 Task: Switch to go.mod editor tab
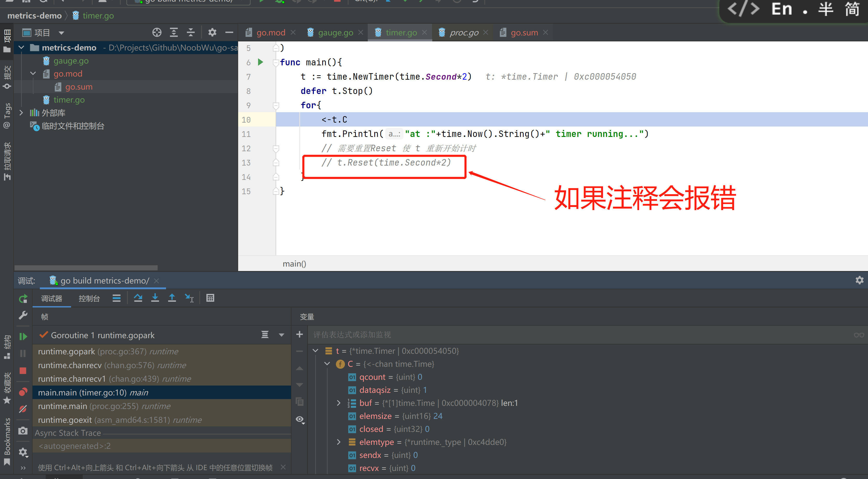[271, 33]
